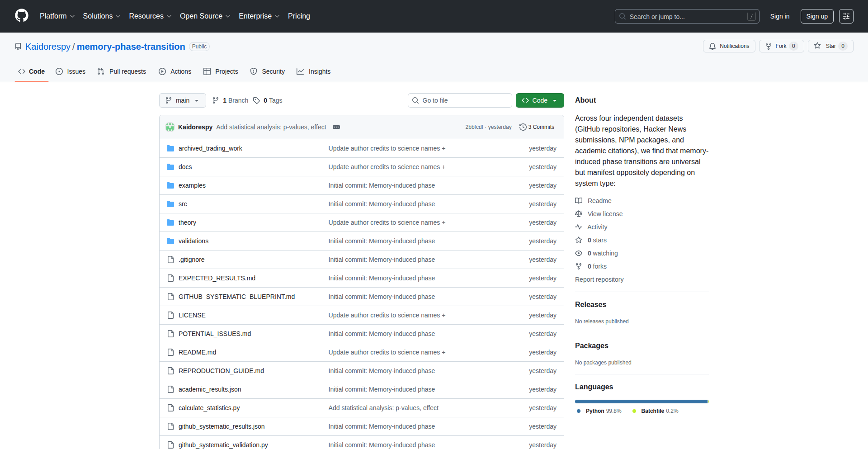Expand the Platform menu in header
This screenshot has height=449, width=868.
(x=57, y=16)
